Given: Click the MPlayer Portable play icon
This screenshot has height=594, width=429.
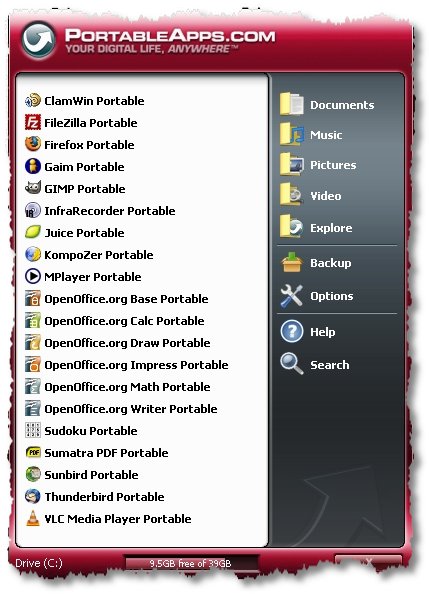Looking at the screenshot, I should click(x=33, y=276).
